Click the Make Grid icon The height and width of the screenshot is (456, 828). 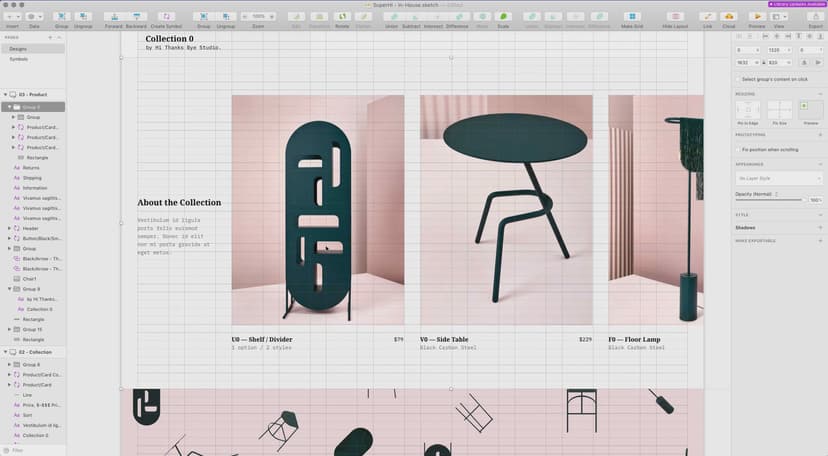[x=632, y=17]
